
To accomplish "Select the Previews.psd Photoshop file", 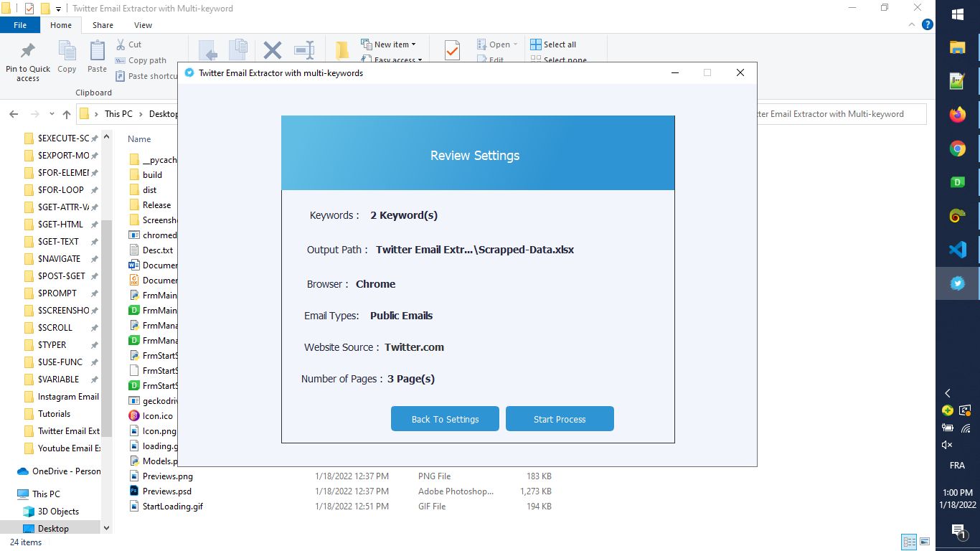I will pyautogui.click(x=161, y=491).
